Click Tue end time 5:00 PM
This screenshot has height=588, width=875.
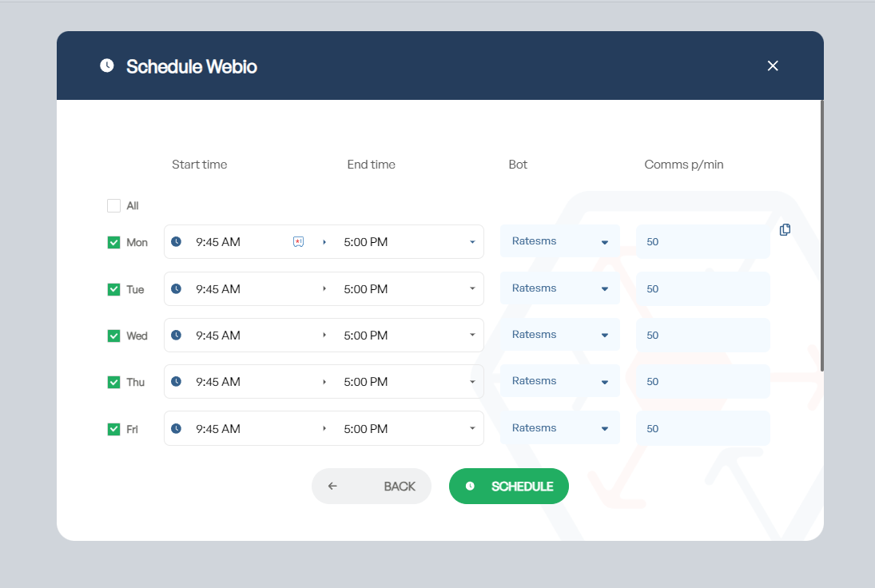click(x=365, y=289)
